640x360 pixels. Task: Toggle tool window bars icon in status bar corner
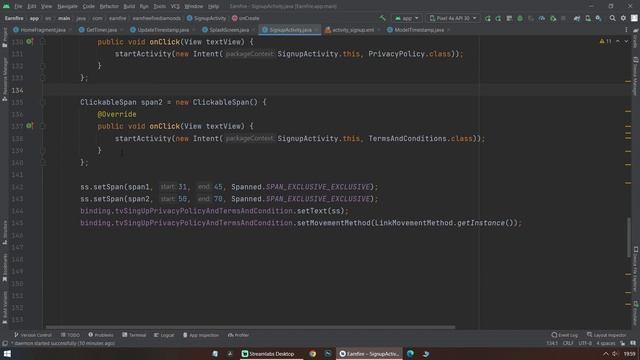tap(5, 343)
